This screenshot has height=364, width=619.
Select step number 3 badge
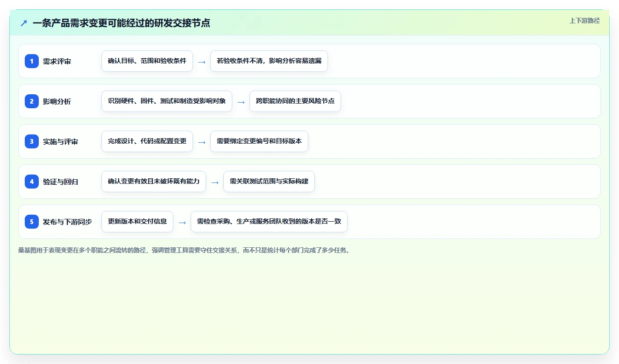coord(32,141)
